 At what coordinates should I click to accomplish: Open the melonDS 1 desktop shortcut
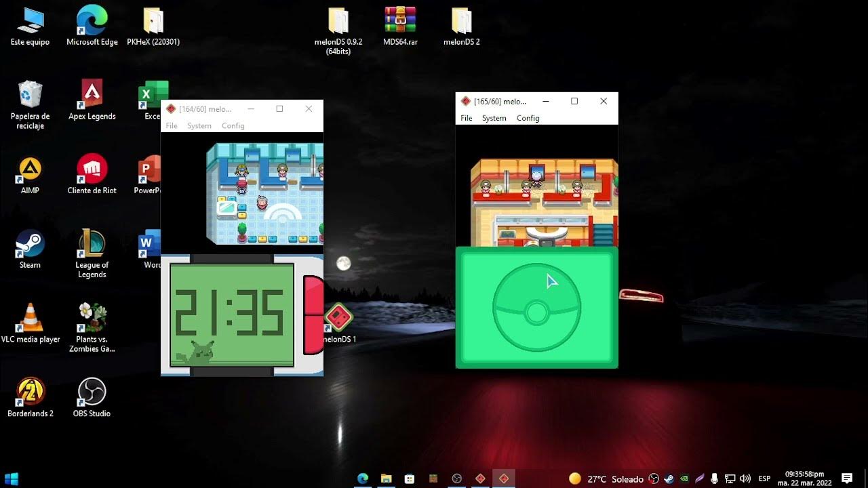339,324
